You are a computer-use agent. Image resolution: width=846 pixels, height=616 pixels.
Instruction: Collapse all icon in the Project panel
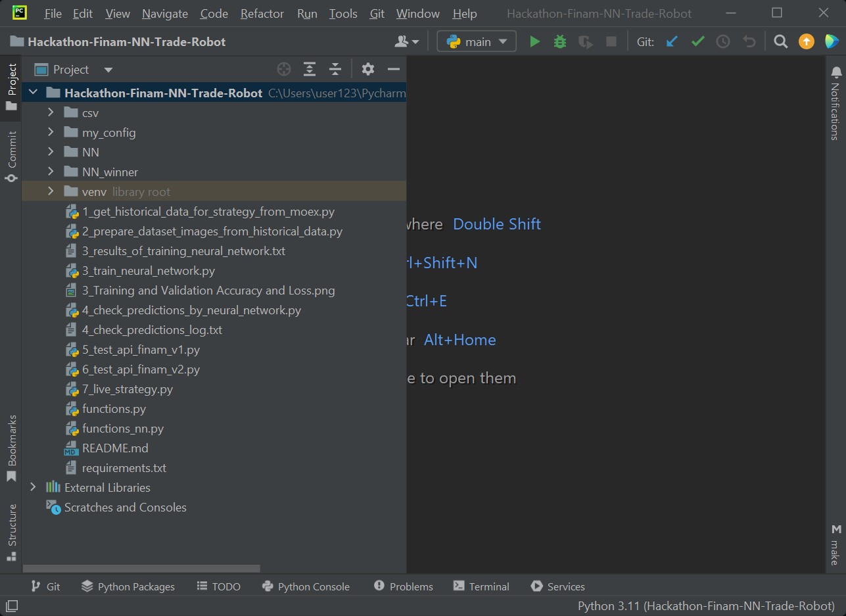coord(335,69)
